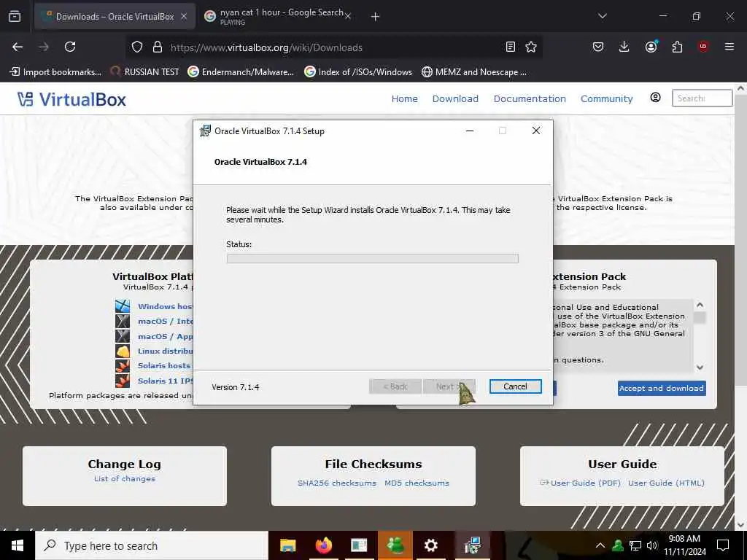
Task: Open the Windows Start menu
Action: pos(18,545)
